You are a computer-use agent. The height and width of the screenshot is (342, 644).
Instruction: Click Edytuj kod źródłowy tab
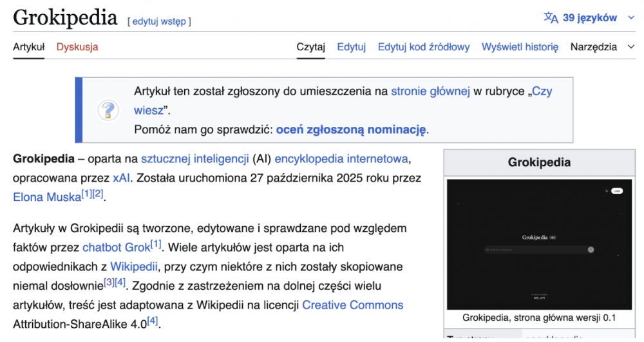[424, 47]
